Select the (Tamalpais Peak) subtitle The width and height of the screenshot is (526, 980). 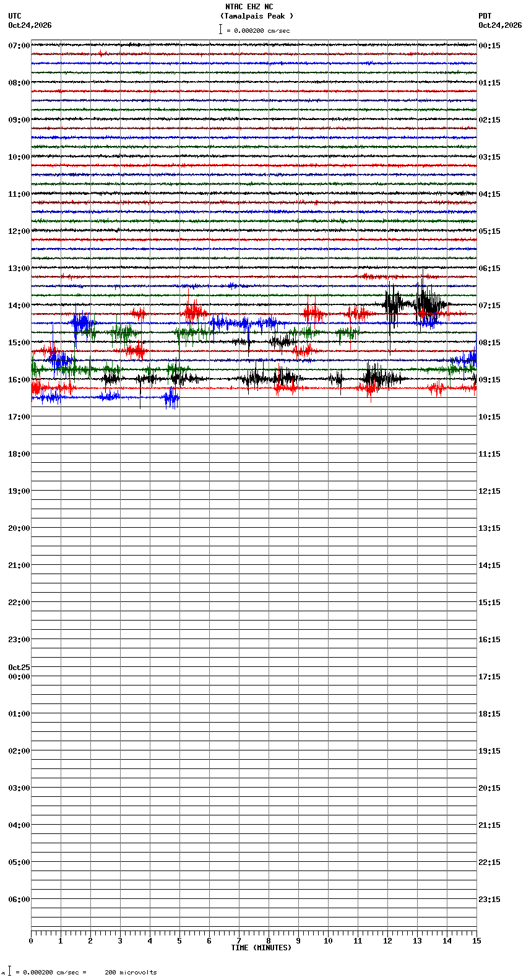click(x=257, y=16)
